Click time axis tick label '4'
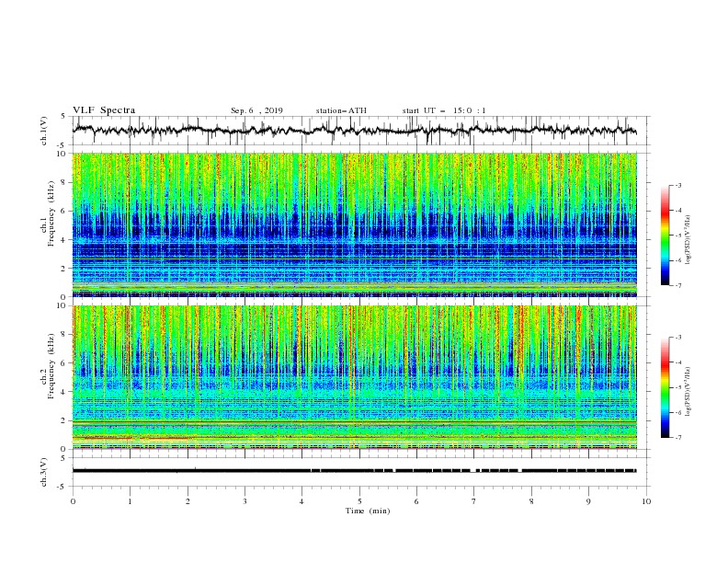The height and width of the screenshot is (563, 728). 301,501
